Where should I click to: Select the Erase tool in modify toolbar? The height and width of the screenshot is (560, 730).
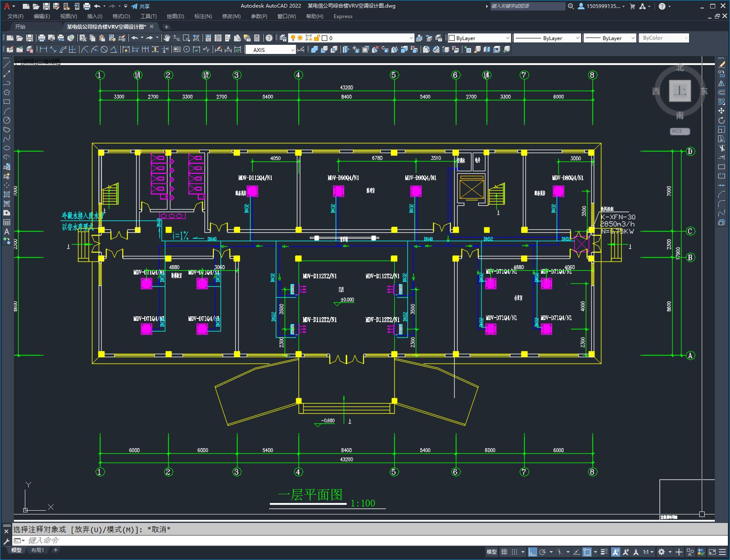[x=722, y=65]
